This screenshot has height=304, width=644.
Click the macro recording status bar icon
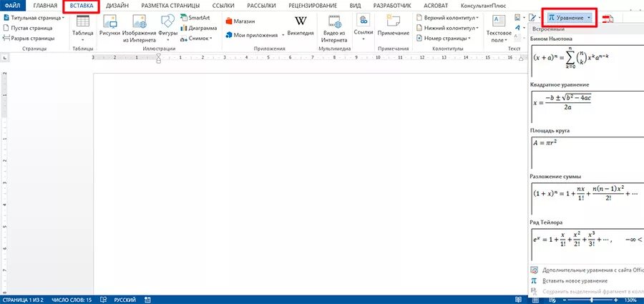point(148,300)
